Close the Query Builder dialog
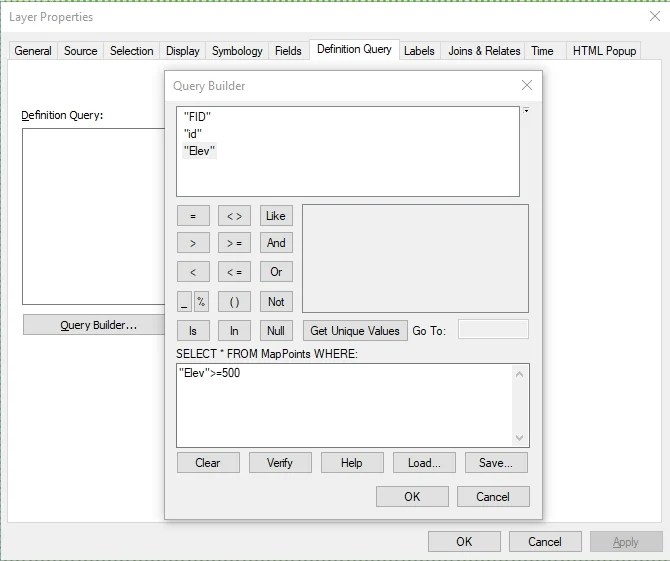This screenshot has width=670, height=561. (x=527, y=85)
